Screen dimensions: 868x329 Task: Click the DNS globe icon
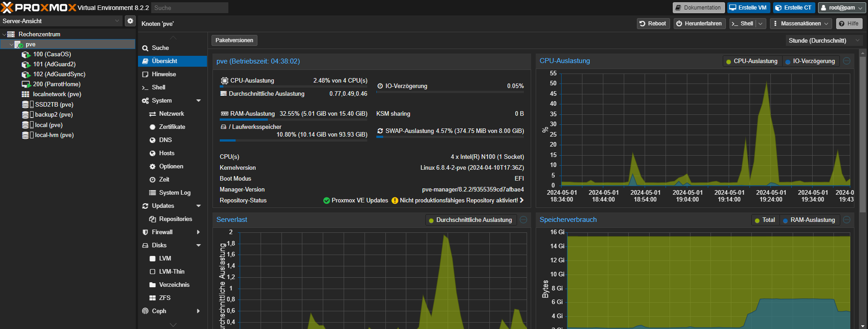153,140
